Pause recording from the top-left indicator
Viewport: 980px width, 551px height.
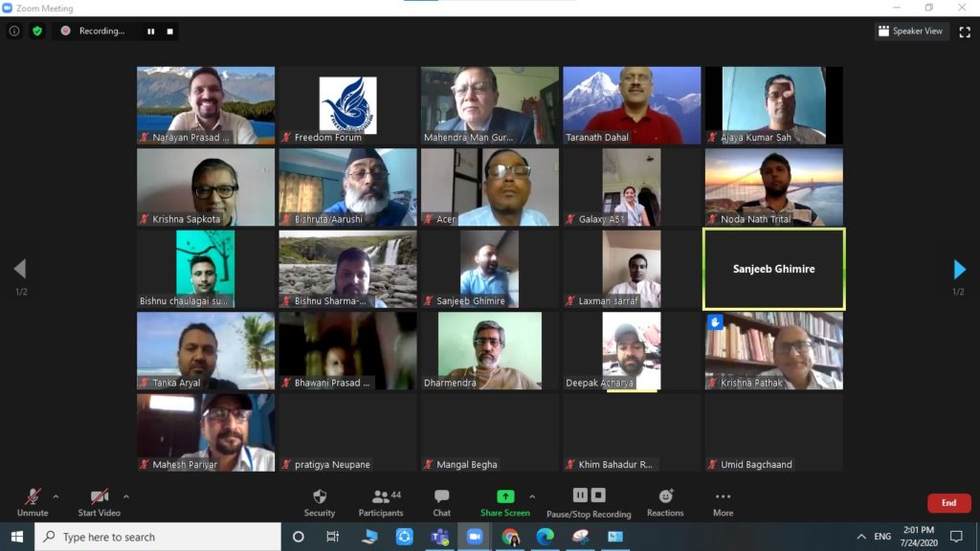150,31
